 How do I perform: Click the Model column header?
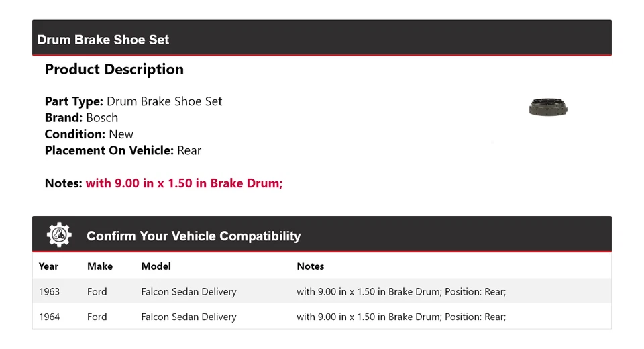point(156,266)
